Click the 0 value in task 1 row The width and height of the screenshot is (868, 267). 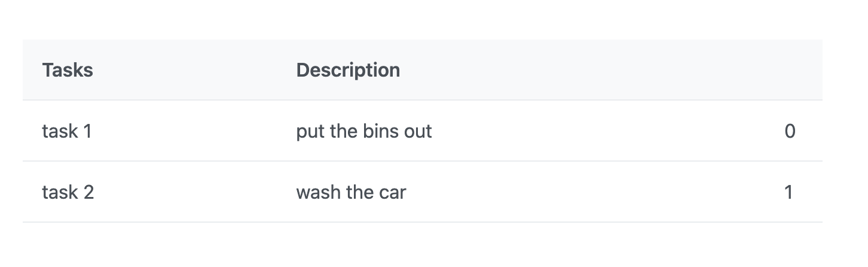[x=790, y=131]
